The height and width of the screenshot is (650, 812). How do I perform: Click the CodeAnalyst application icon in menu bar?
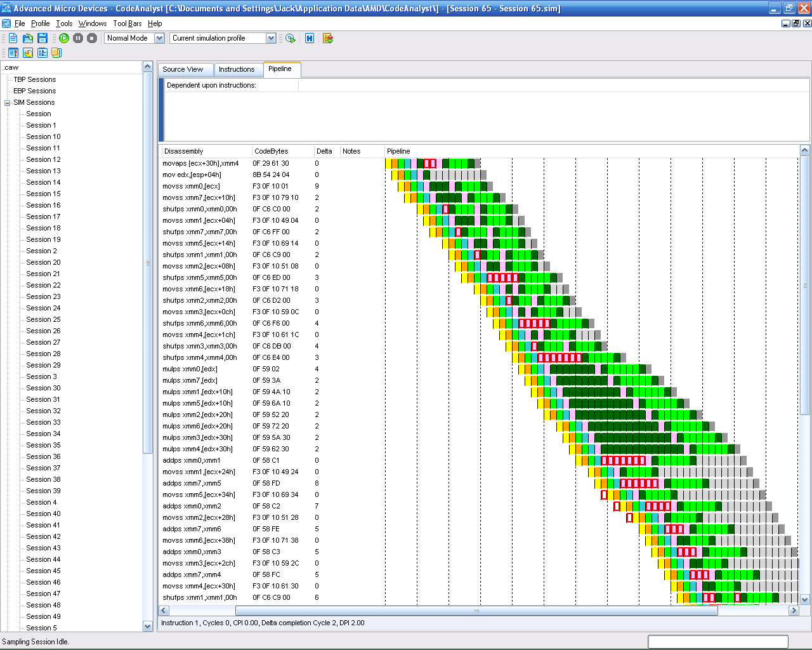click(x=6, y=23)
